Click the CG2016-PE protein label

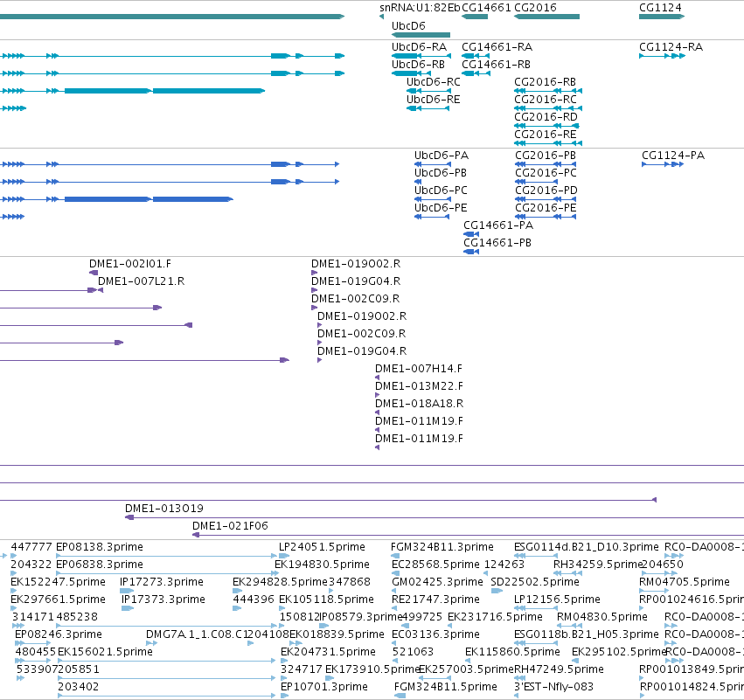[x=546, y=208]
